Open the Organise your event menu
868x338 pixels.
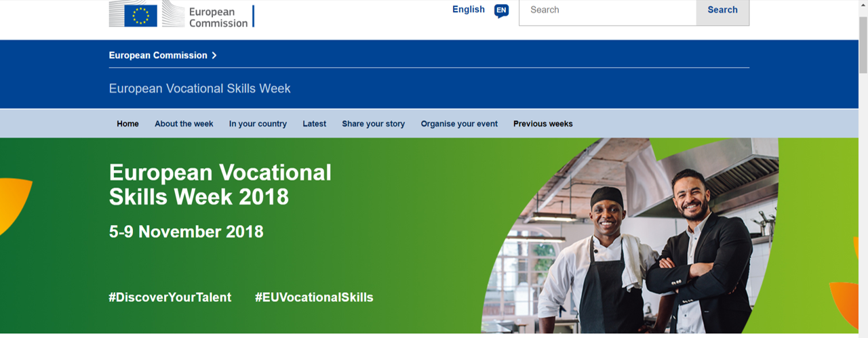(459, 124)
